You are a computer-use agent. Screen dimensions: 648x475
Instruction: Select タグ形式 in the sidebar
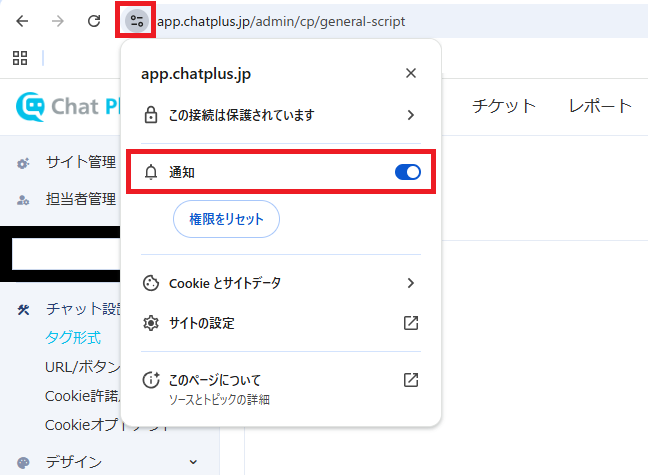73,337
